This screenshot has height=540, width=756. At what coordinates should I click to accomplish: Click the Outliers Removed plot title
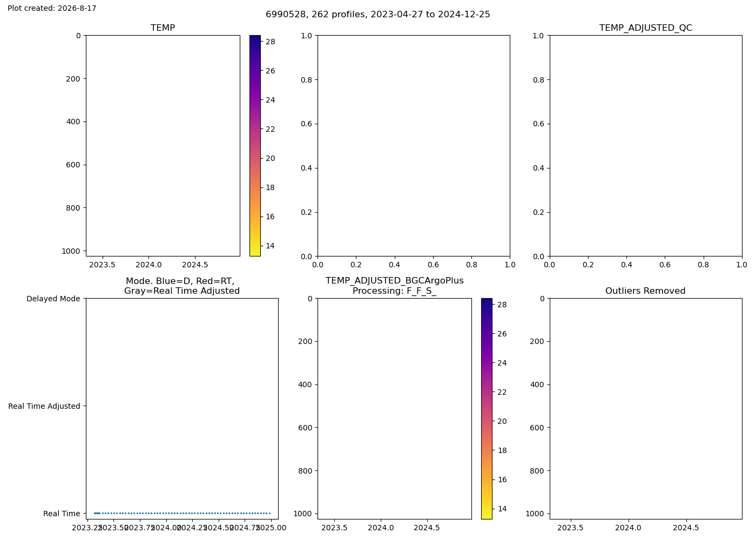pos(645,291)
